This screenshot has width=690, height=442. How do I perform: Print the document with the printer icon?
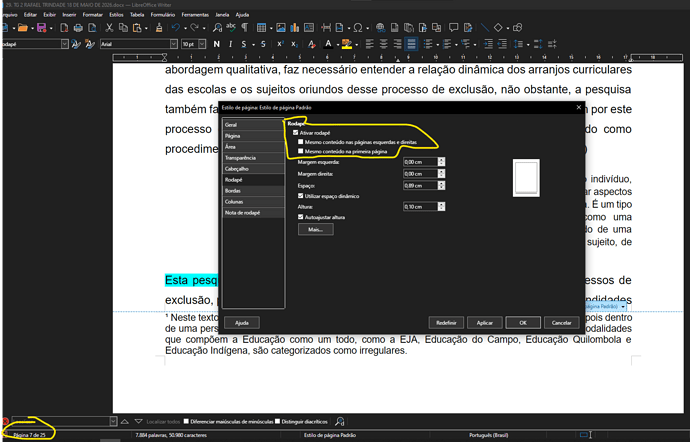[78, 28]
